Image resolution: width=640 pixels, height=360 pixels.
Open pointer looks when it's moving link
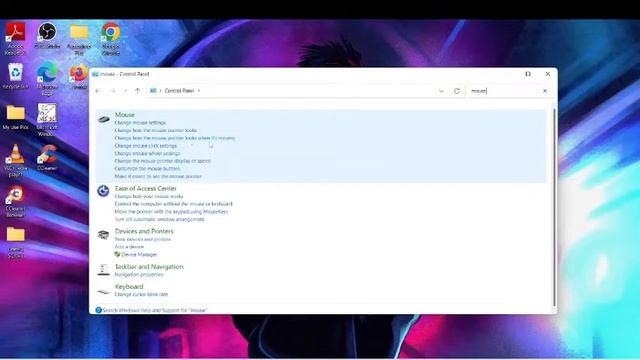click(175, 138)
